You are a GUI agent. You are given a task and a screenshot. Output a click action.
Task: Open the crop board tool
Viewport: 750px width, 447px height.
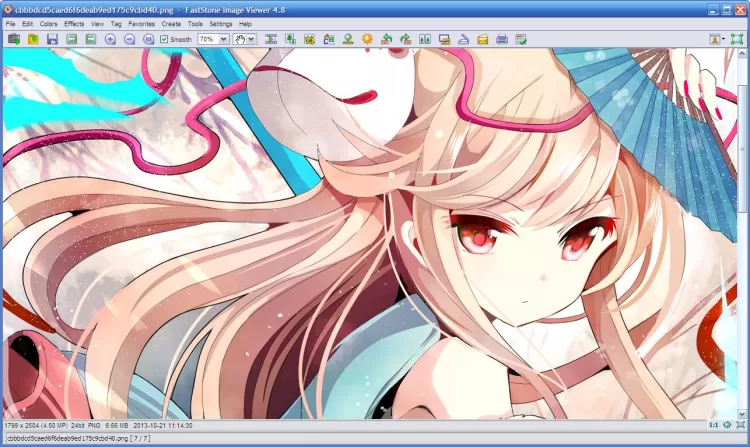[309, 39]
